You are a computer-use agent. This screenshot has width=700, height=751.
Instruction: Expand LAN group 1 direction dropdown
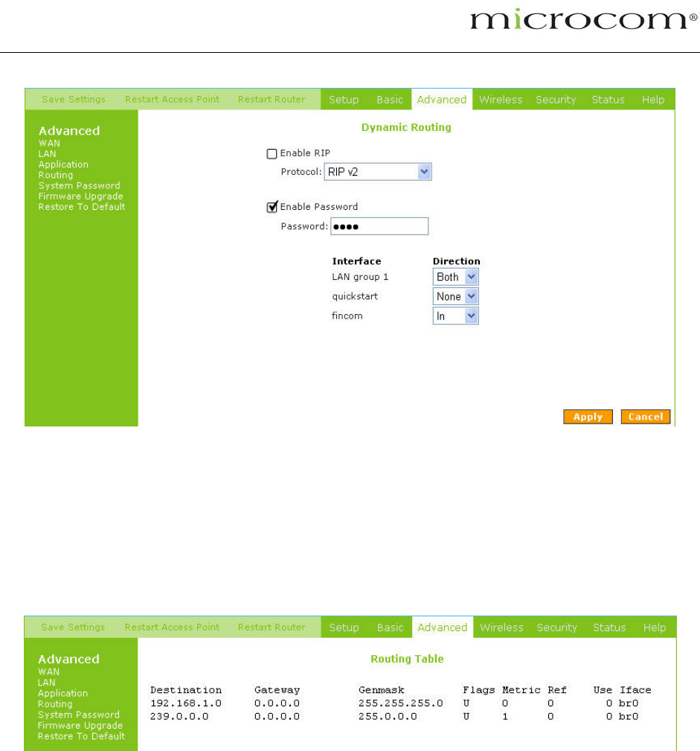click(x=455, y=277)
